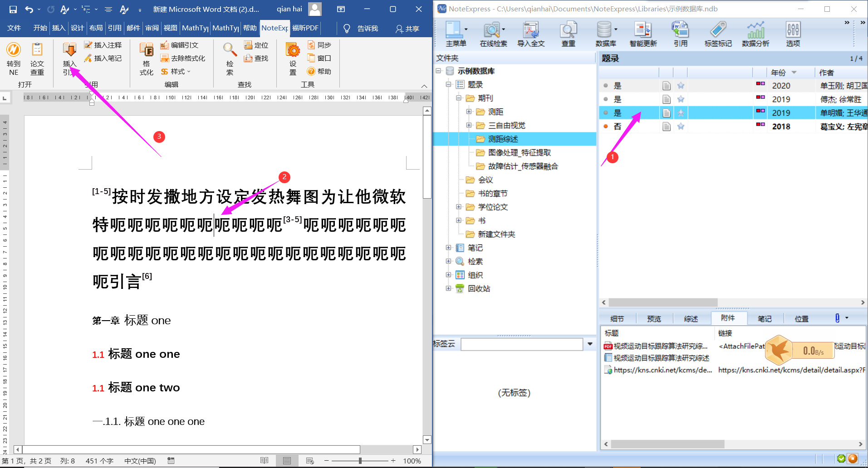Switch to the 预览 tab in the detail panel
The height and width of the screenshot is (468, 868).
coord(654,318)
